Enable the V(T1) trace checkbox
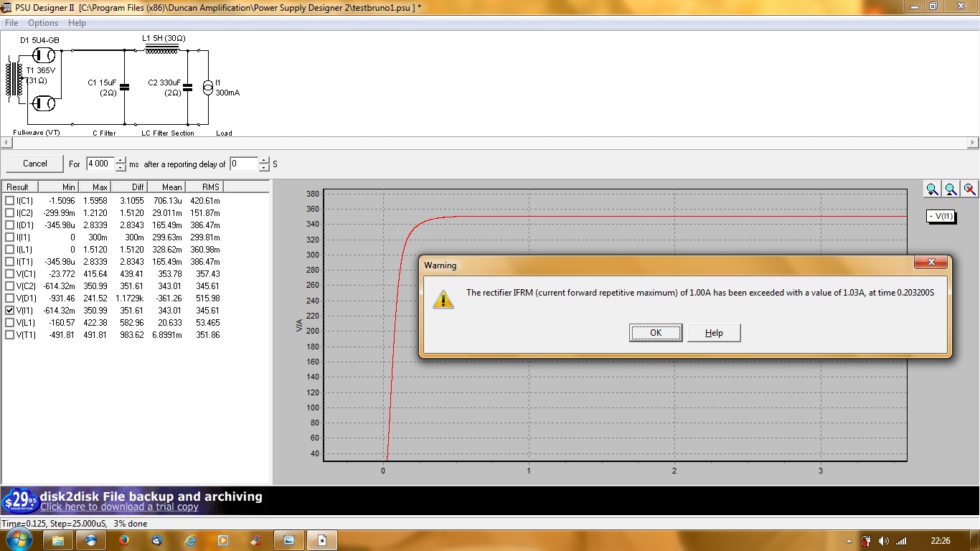Viewport: 980px width, 551px height. (9, 335)
